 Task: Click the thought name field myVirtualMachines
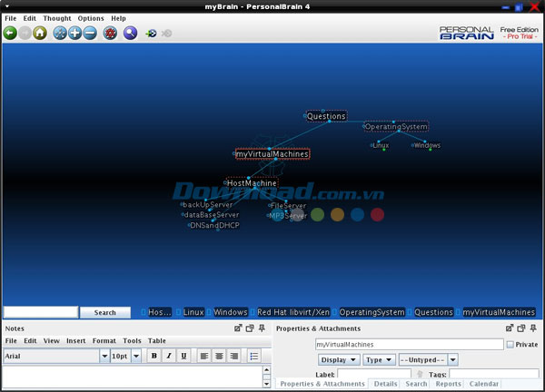click(x=409, y=345)
